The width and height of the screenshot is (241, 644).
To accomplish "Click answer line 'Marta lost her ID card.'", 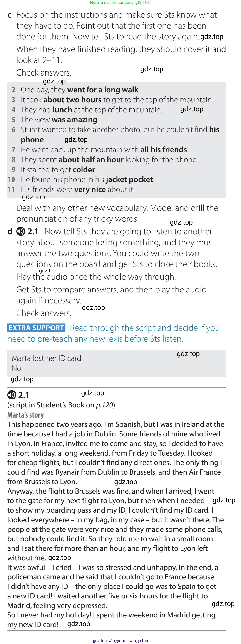I will (x=47, y=358).
